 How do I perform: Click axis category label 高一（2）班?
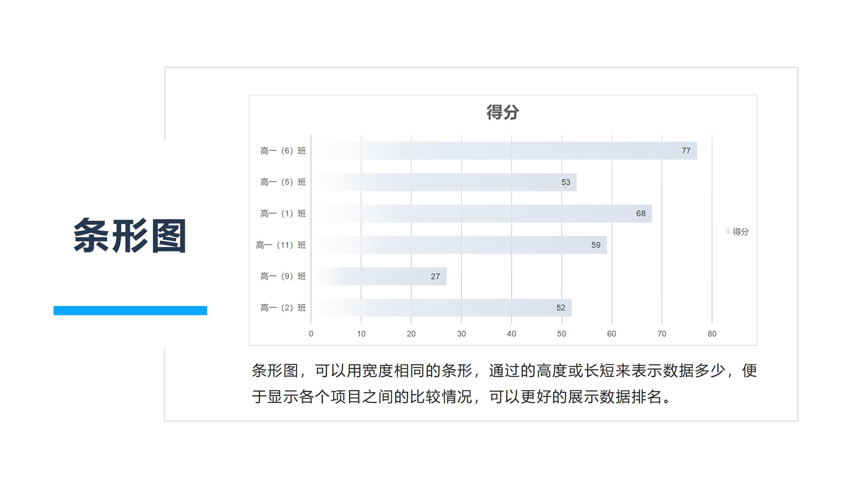click(283, 308)
